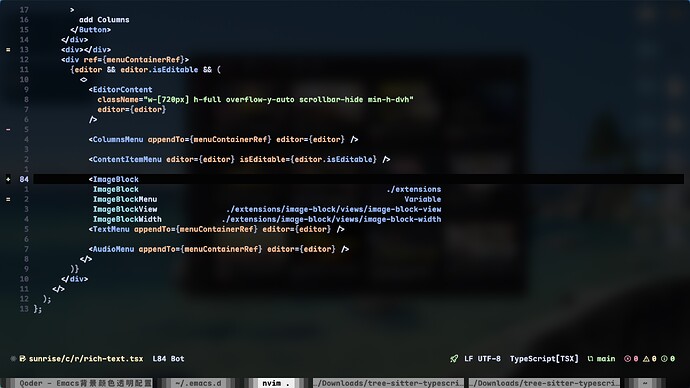
Task: Click the UTF-8 encoding indicator
Action: (489, 359)
